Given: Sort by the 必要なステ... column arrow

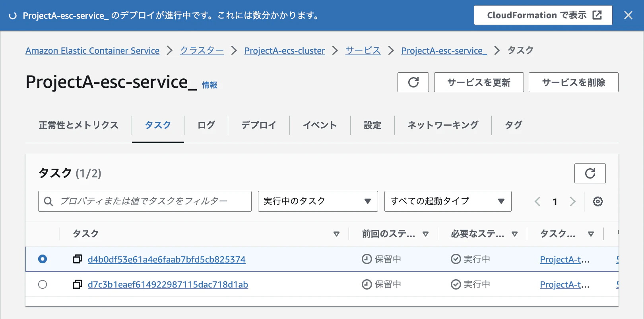Looking at the screenshot, I should 514,234.
